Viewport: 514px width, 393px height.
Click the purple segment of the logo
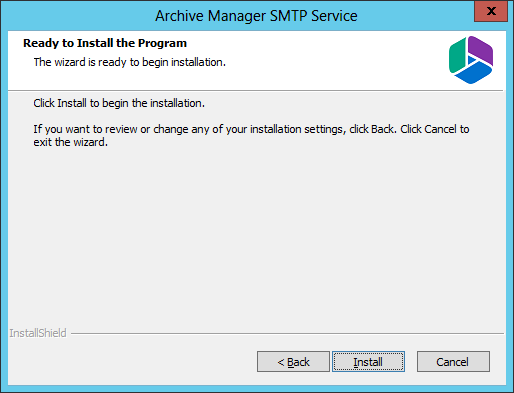(x=480, y=50)
